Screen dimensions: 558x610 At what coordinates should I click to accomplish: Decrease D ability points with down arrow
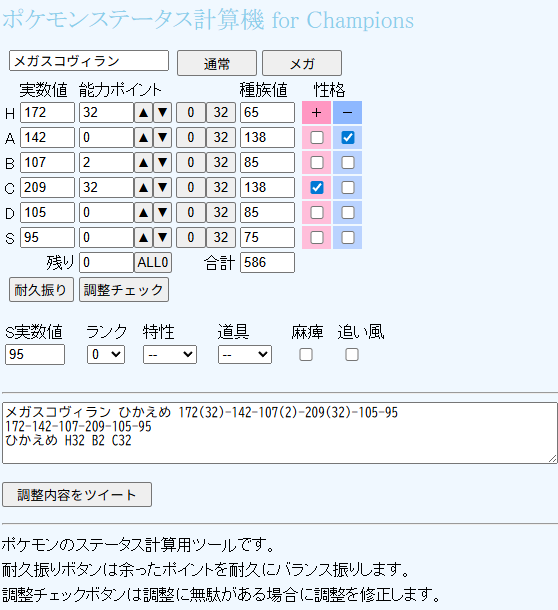click(162, 212)
